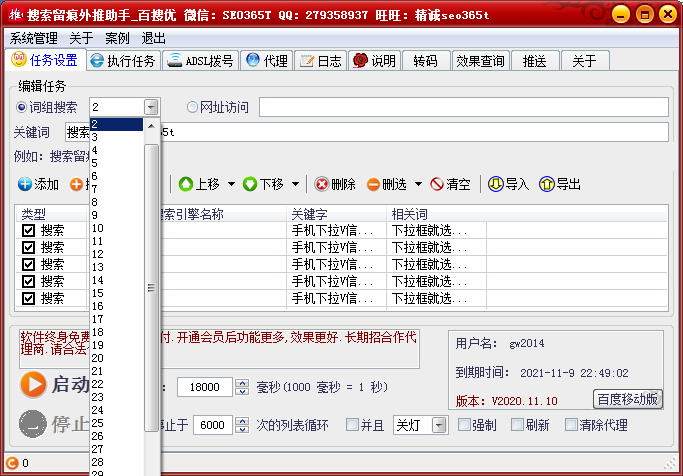Switch to the 推送 tab

[x=534, y=61]
